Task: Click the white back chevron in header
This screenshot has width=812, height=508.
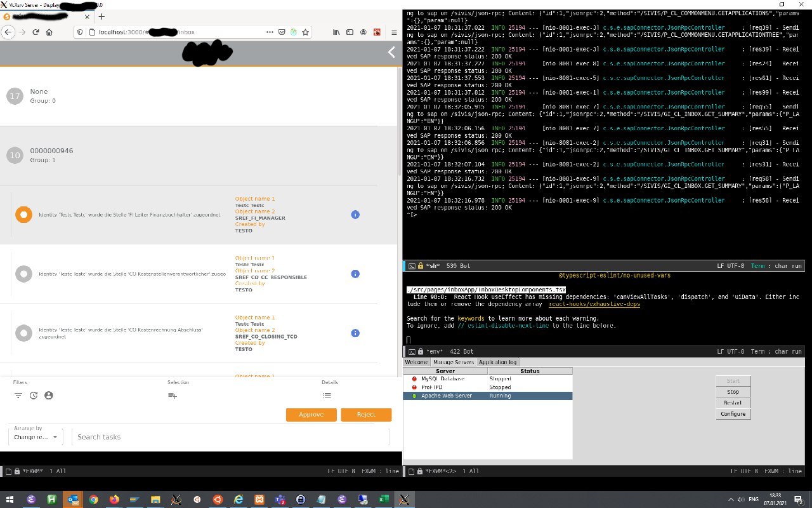Action: click(392, 53)
